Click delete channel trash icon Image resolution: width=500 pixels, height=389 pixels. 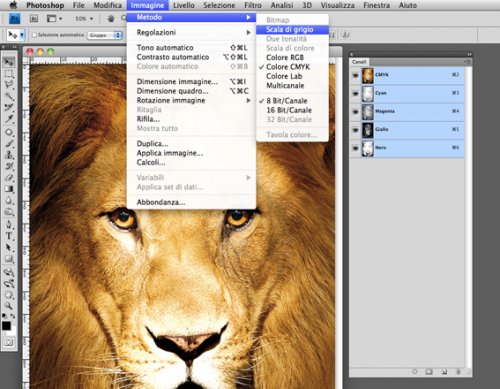[x=458, y=371]
